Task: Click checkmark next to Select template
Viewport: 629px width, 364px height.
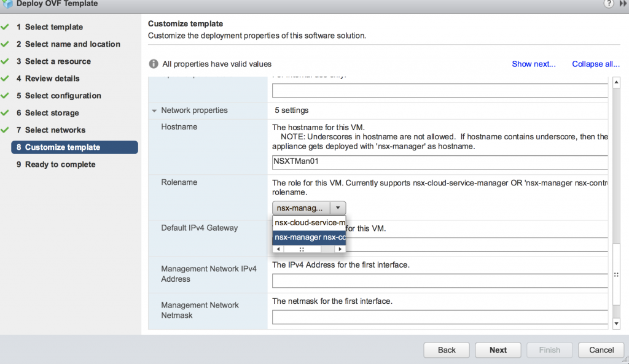Action: (x=5, y=27)
